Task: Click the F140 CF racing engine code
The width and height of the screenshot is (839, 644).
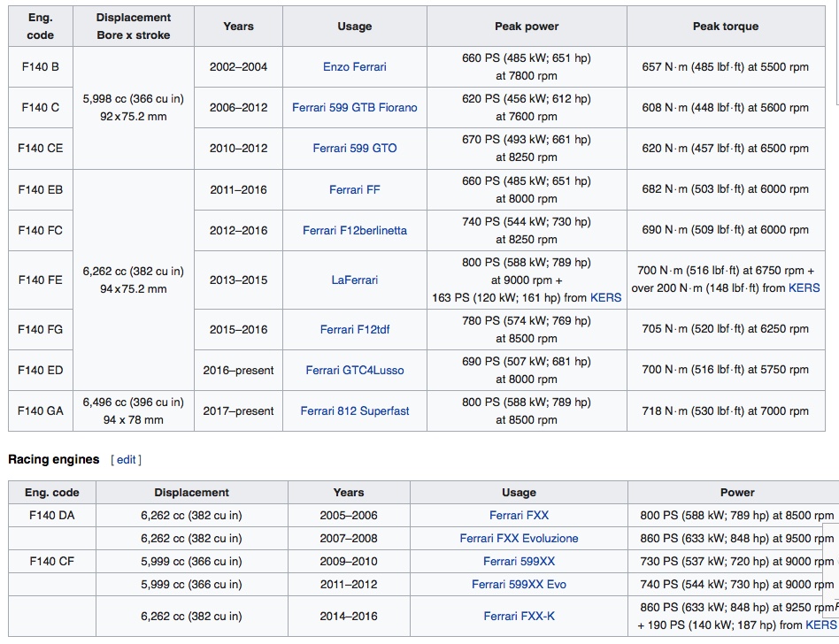Action: [52, 562]
